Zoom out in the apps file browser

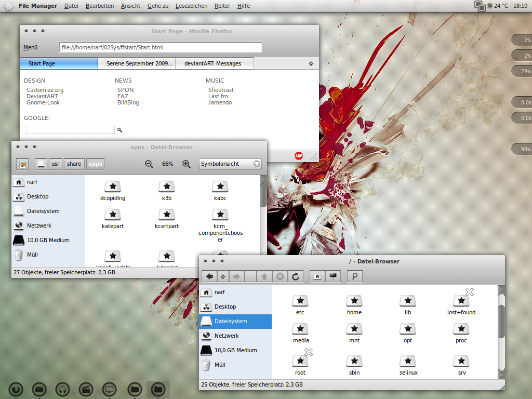click(x=149, y=164)
